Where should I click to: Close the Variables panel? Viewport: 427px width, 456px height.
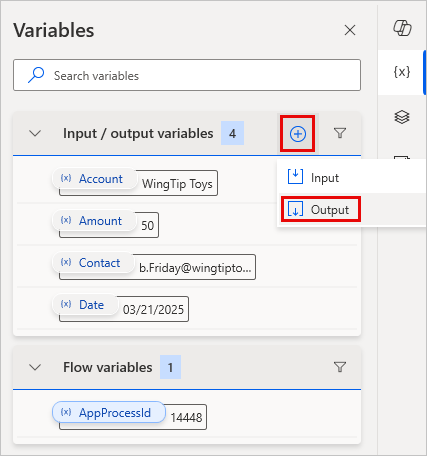click(x=350, y=30)
